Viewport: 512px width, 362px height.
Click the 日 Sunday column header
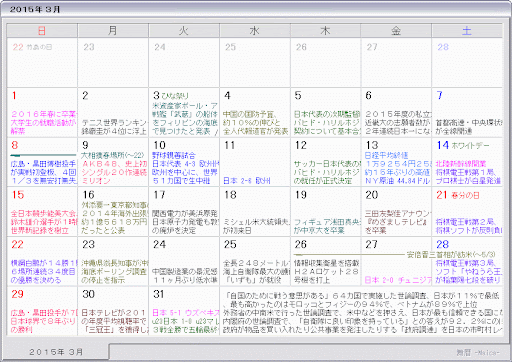[x=42, y=31]
